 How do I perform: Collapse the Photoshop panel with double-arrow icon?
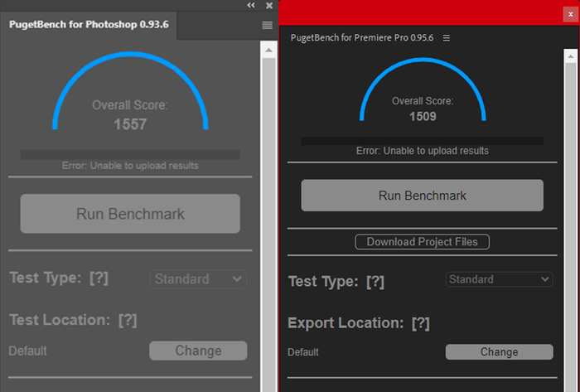pos(251,5)
